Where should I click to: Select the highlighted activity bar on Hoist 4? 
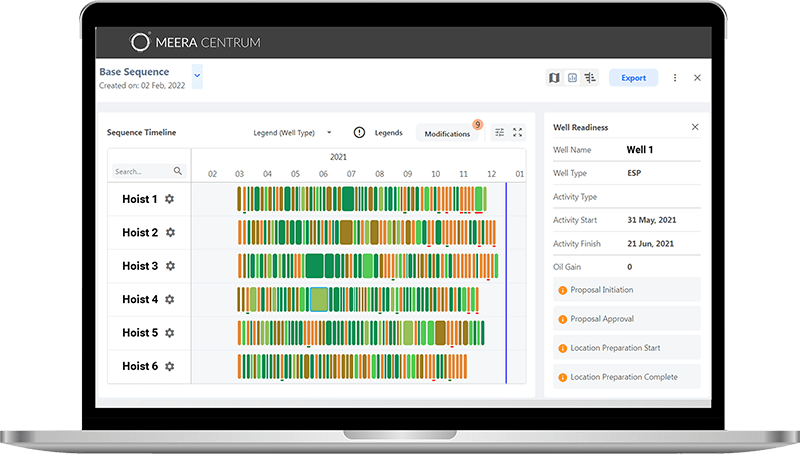pos(319,299)
